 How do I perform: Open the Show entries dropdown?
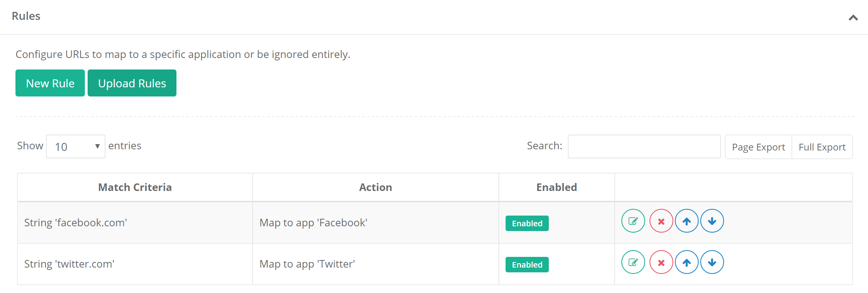click(x=75, y=146)
